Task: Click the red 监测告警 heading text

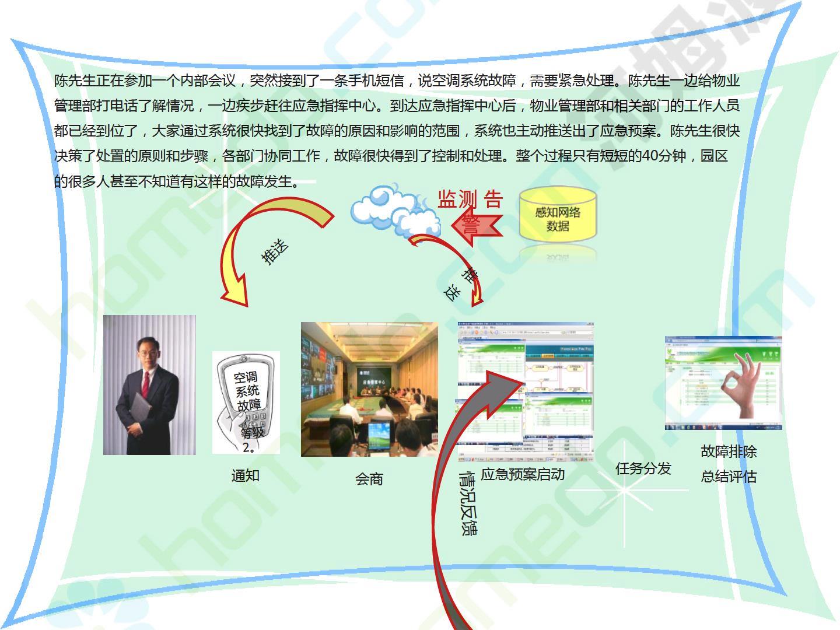Action: click(x=470, y=200)
